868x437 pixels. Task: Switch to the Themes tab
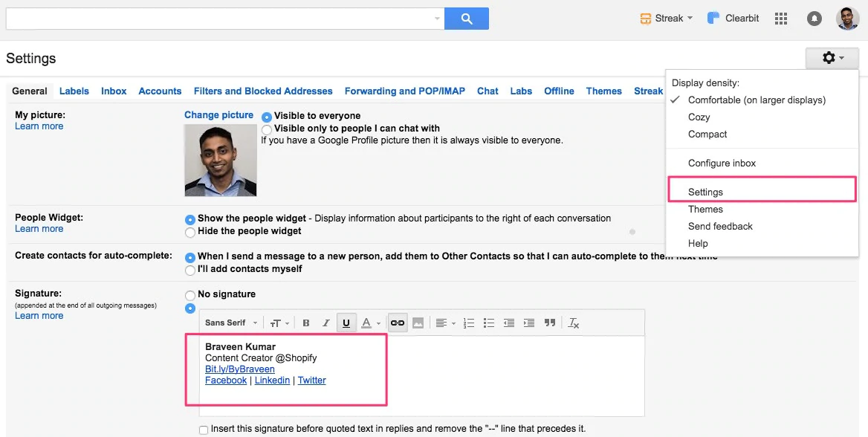(x=604, y=91)
